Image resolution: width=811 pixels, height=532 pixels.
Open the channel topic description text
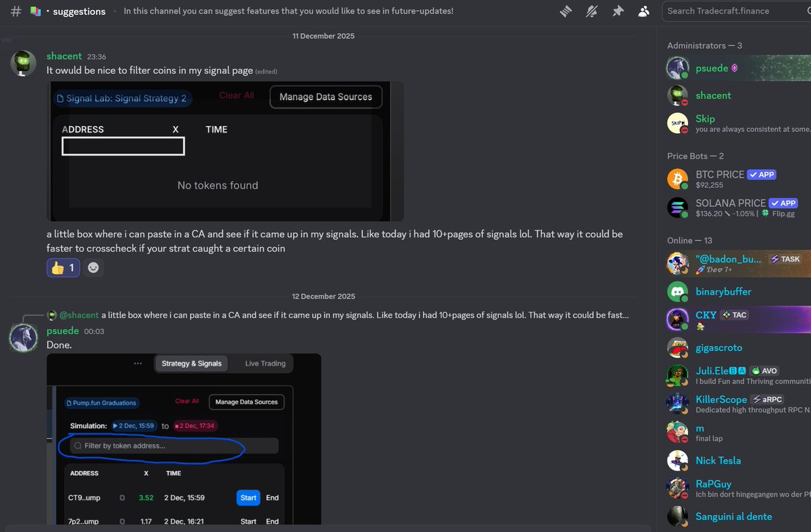click(x=289, y=11)
